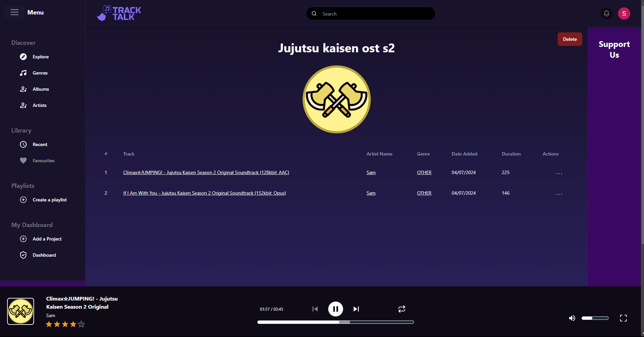Pause the currently playing track
644x337 pixels.
[335, 309]
